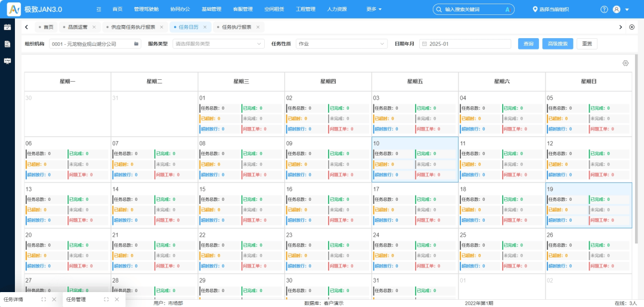Screen dimensions: 644x307
Task: Open the 高级搜索 panel
Action: [x=558, y=44]
